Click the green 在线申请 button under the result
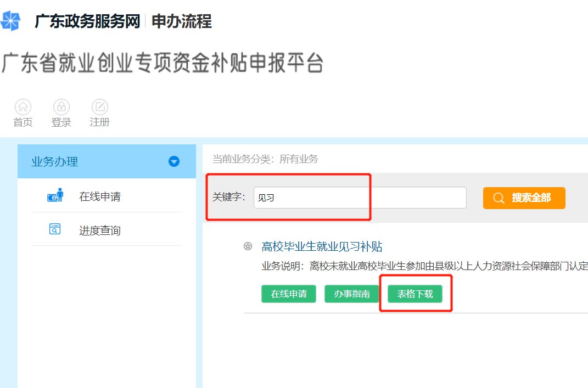The image size is (588, 388). [x=289, y=294]
